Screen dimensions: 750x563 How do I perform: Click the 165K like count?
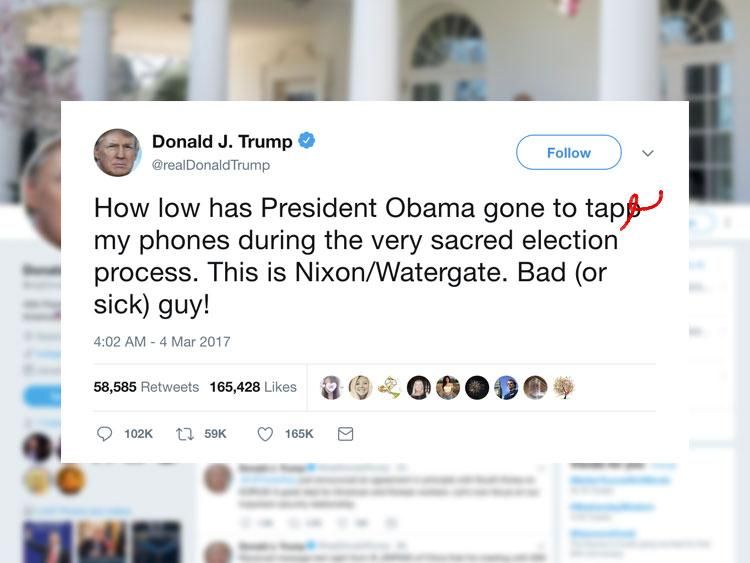(299, 434)
